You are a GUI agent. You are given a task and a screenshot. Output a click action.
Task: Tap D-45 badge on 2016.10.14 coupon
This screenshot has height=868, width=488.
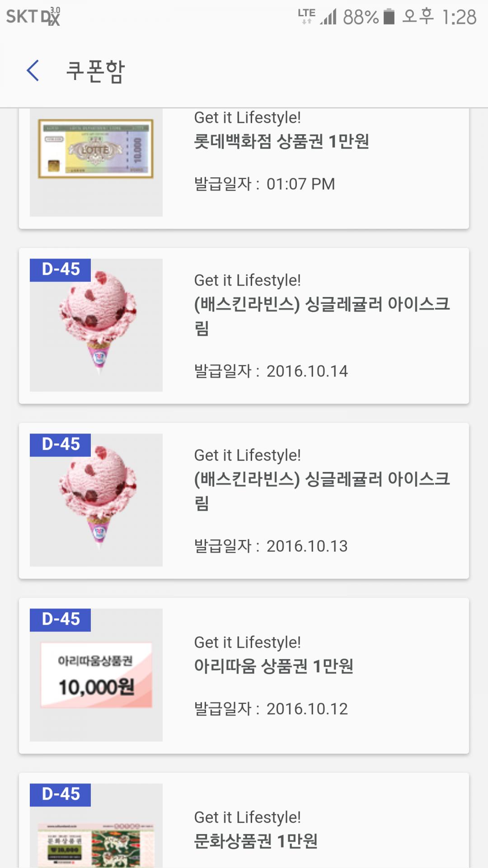[x=61, y=270]
